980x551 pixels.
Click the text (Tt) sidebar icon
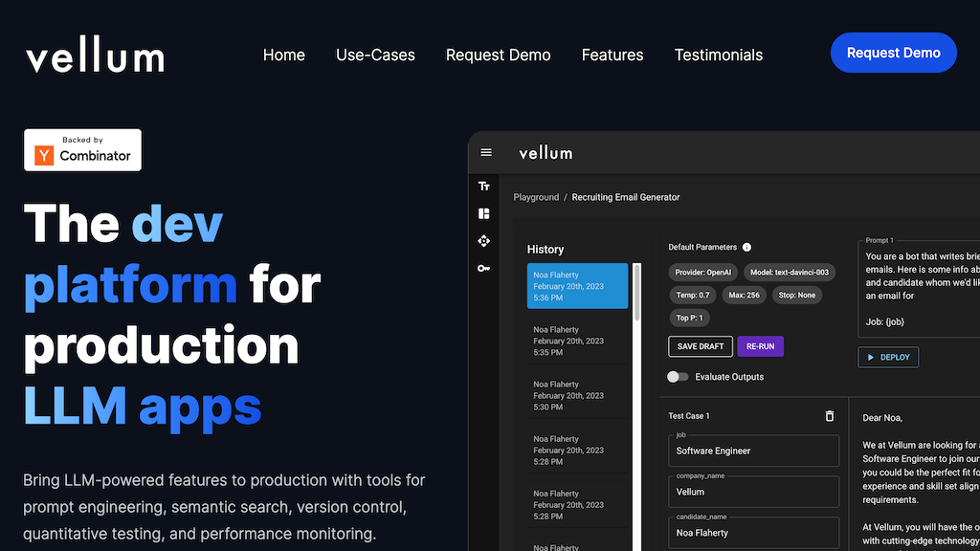coord(484,187)
